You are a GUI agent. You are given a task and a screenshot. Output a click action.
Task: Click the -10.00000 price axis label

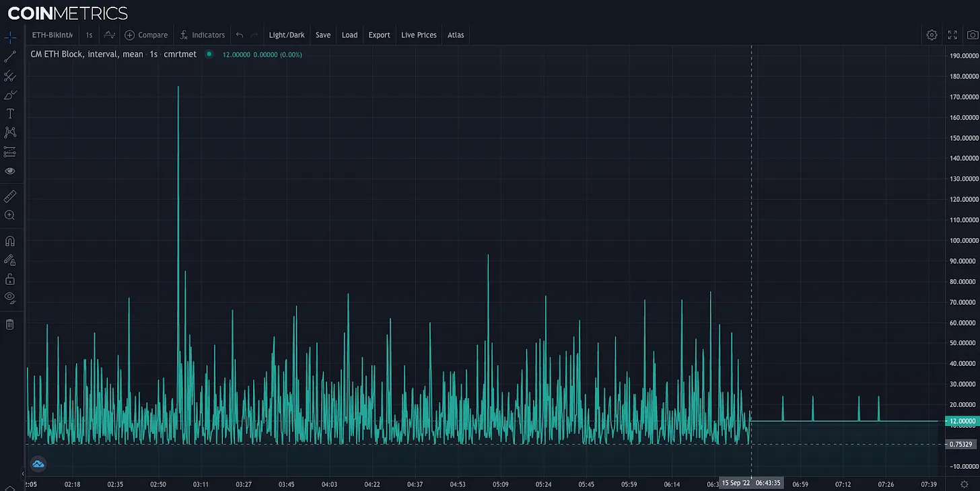964,466
